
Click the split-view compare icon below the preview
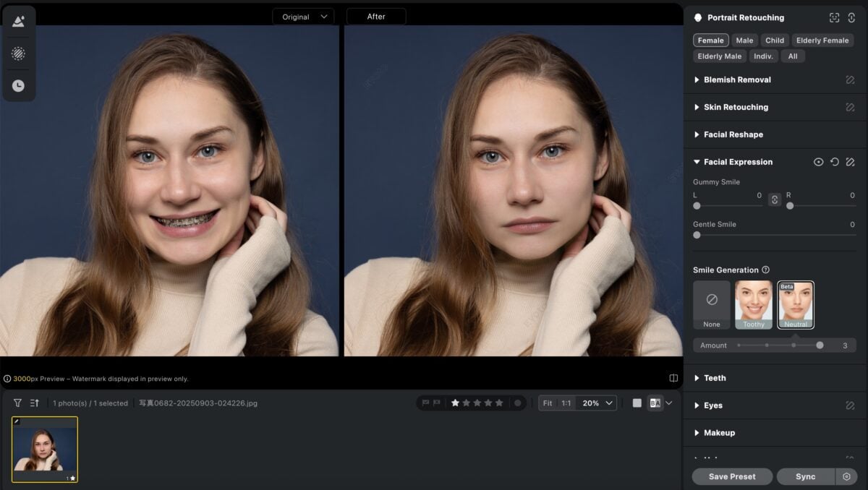(x=673, y=377)
